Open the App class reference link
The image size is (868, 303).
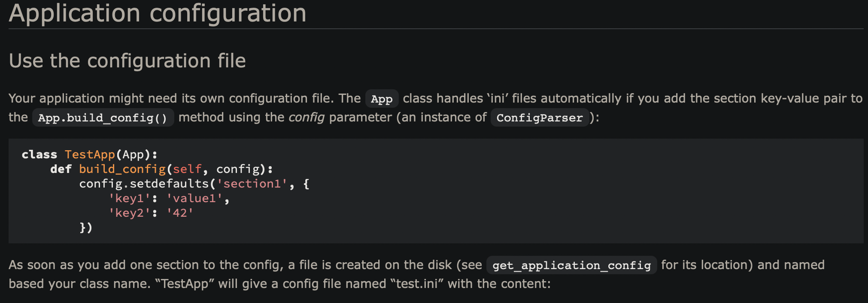382,99
